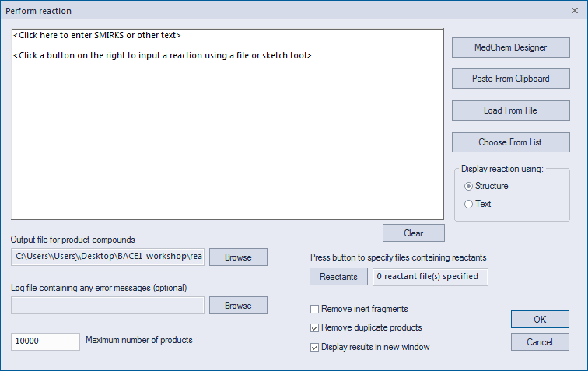Viewport: 588px width, 371px height.
Task: Click the maximum number of products field
Action: click(x=45, y=341)
